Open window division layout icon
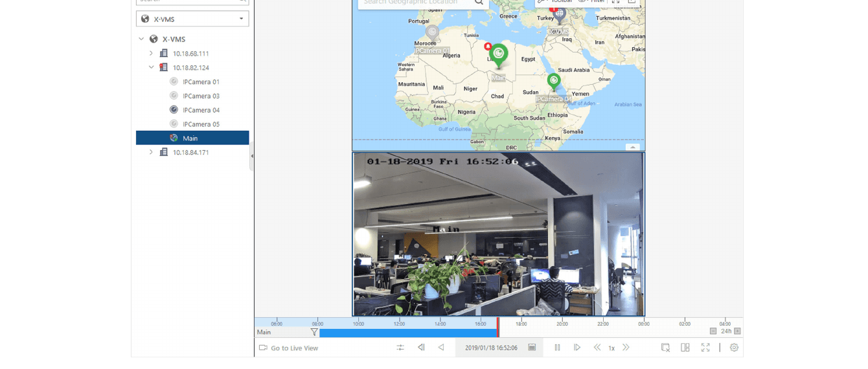This screenshot has width=868, height=369. [x=685, y=348]
